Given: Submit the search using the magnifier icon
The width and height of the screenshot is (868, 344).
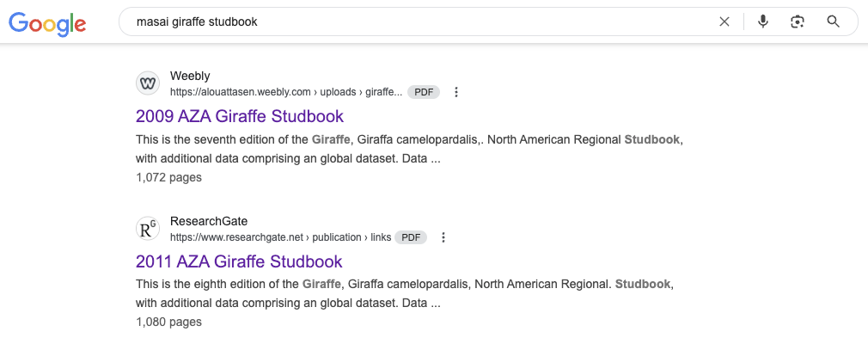Looking at the screenshot, I should [x=833, y=21].
